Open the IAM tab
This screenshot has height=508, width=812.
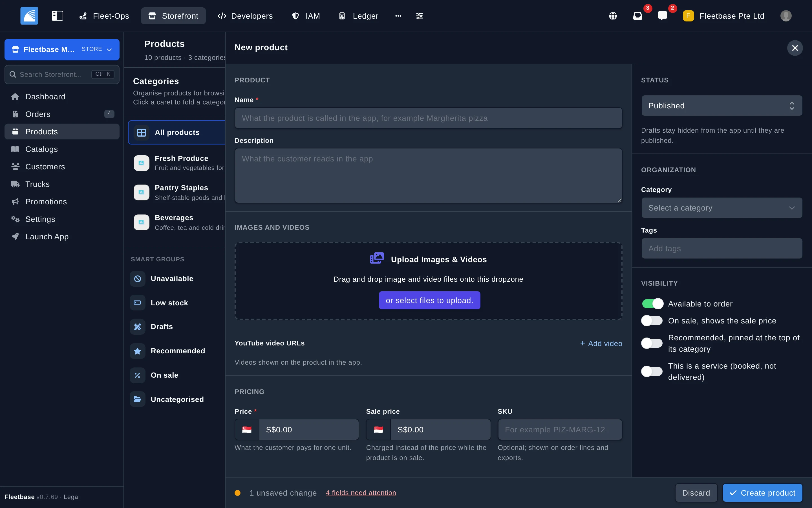(306, 16)
